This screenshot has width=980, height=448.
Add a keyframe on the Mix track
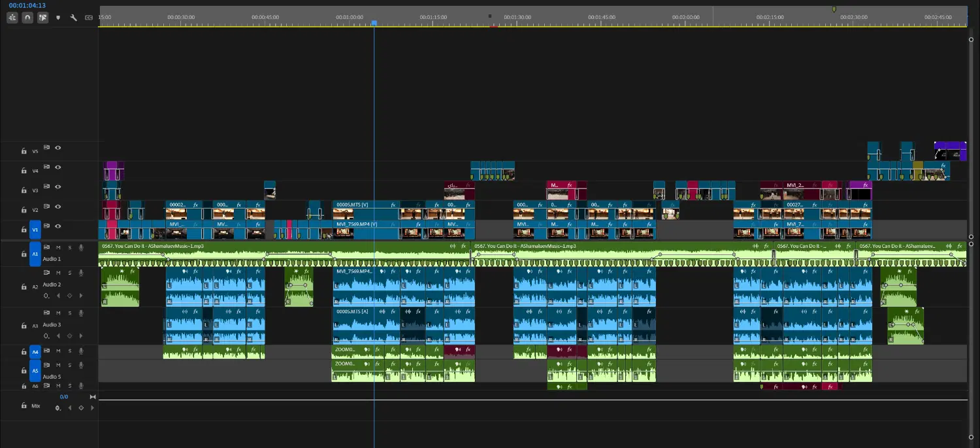pyautogui.click(x=81, y=407)
